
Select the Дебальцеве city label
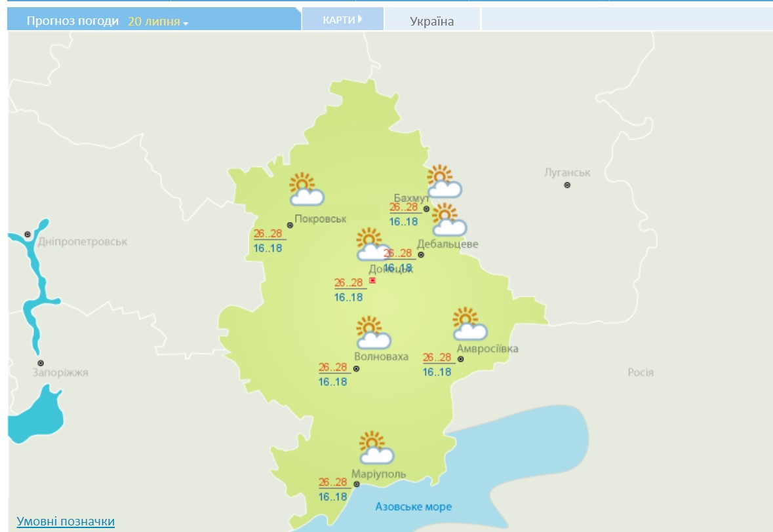pyautogui.click(x=448, y=244)
